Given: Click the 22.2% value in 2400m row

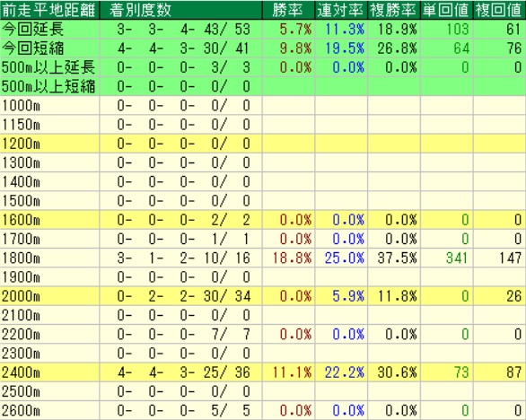Looking at the screenshot, I should click(345, 372).
